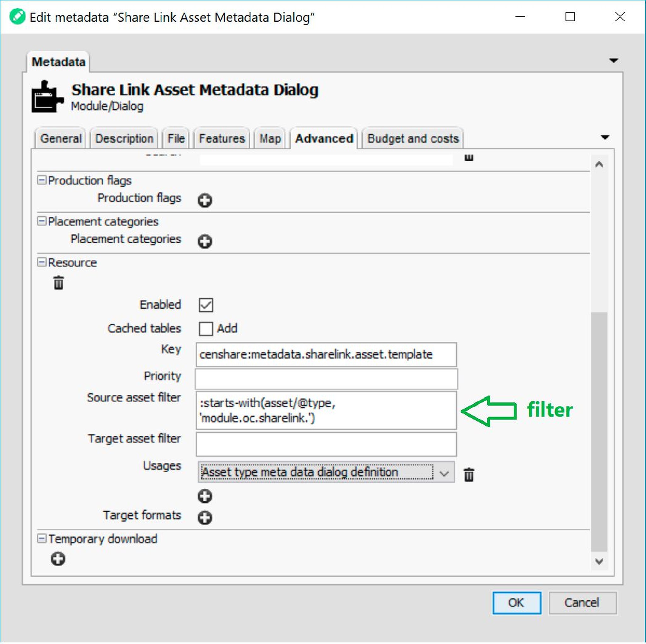The width and height of the screenshot is (646, 644).
Task: Click into the Priority input field
Action: 326,378
